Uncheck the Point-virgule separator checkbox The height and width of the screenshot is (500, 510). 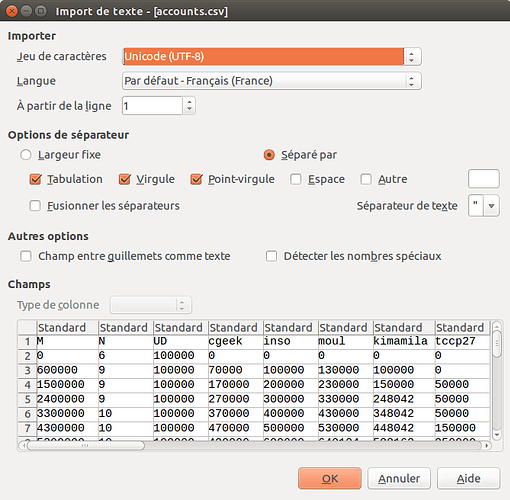(x=196, y=179)
